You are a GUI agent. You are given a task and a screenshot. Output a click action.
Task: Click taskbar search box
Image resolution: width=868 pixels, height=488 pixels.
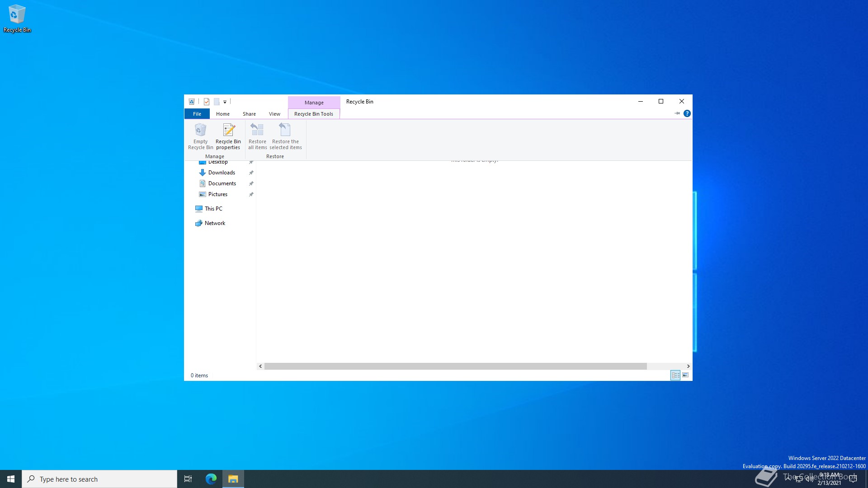[99, 479]
